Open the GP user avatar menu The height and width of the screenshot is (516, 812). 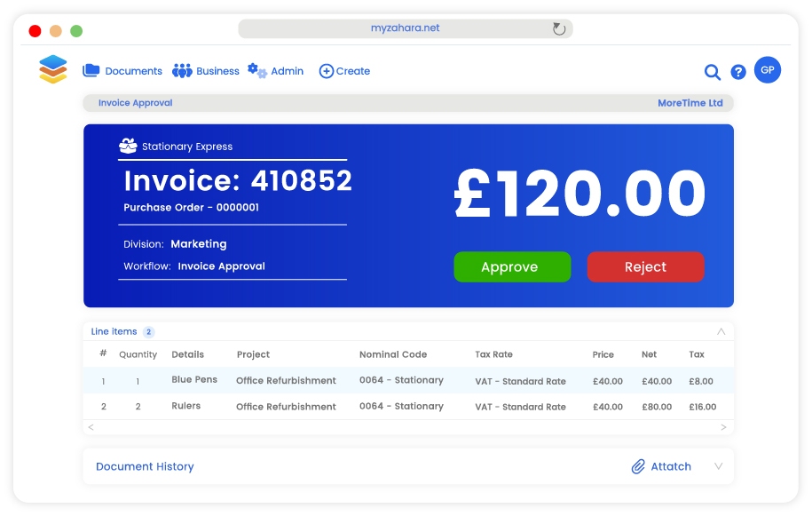pyautogui.click(x=768, y=70)
